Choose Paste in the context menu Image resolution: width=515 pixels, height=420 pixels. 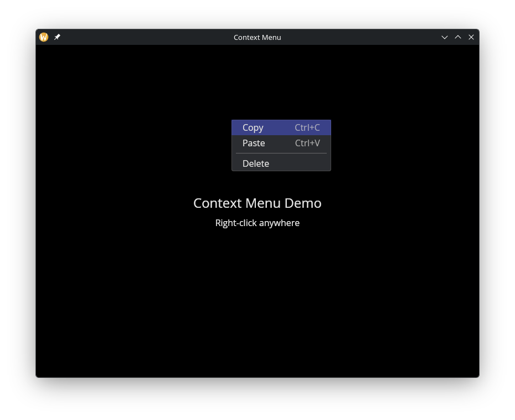tap(254, 143)
